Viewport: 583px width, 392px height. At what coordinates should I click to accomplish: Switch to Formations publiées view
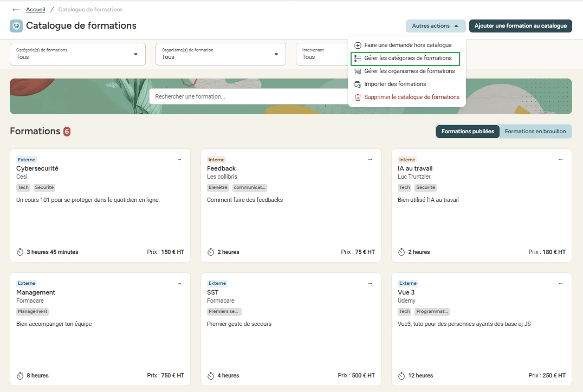[x=468, y=132]
